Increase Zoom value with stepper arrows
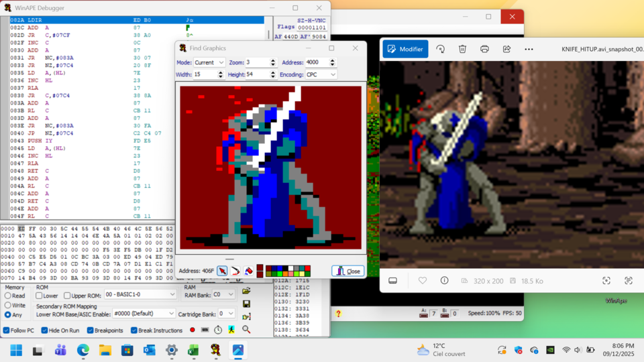This screenshot has width=644, height=362. click(x=273, y=60)
